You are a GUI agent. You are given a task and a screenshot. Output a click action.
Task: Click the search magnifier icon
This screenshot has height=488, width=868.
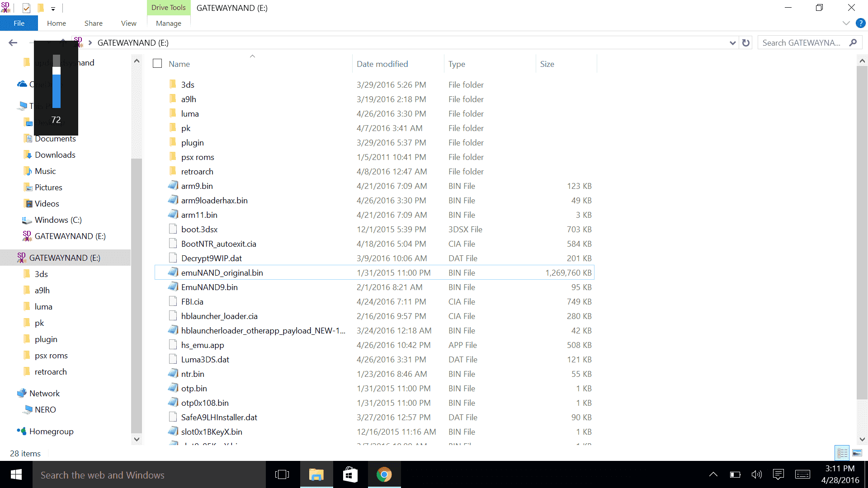point(853,43)
